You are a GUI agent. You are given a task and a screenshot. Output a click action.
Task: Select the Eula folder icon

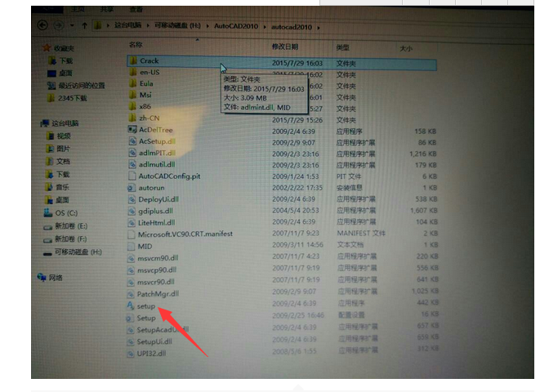coord(132,83)
